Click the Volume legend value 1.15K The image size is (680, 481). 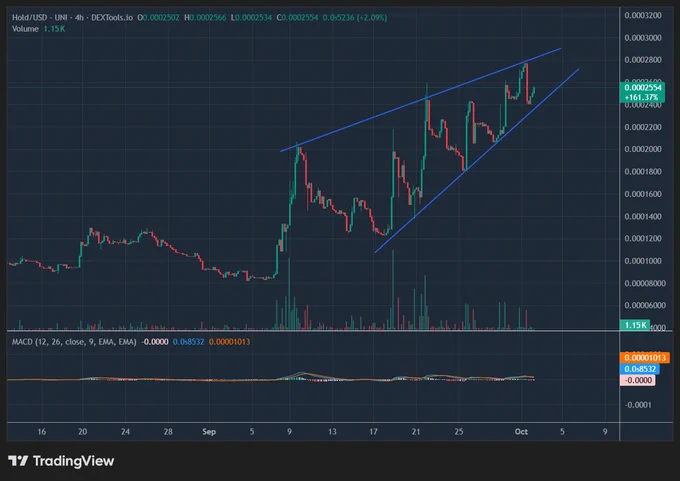click(54, 29)
